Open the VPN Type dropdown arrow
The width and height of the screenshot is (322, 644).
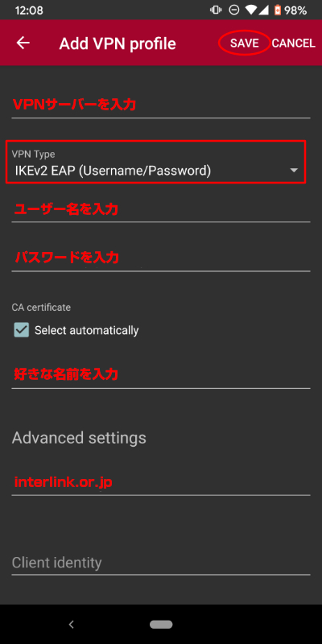point(294,170)
